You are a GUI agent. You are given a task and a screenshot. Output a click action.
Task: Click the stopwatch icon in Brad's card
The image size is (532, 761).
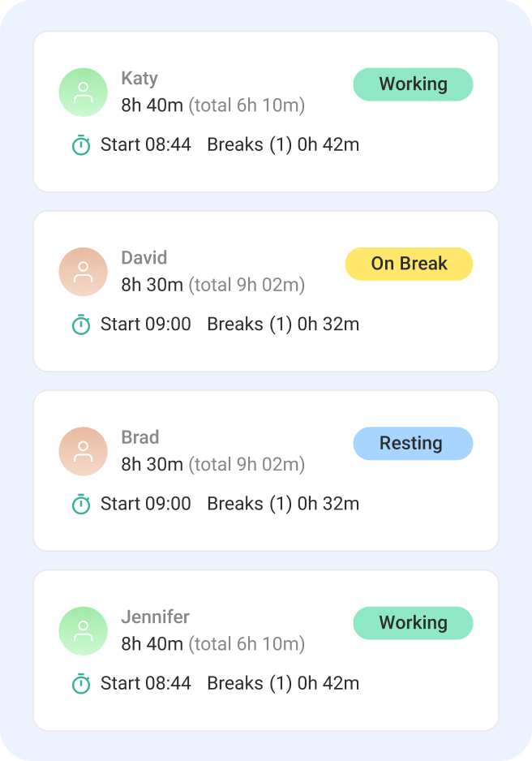[81, 504]
